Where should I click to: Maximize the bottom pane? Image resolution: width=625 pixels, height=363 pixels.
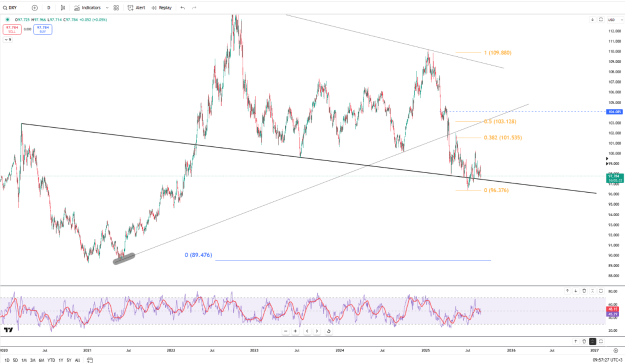click(601, 341)
